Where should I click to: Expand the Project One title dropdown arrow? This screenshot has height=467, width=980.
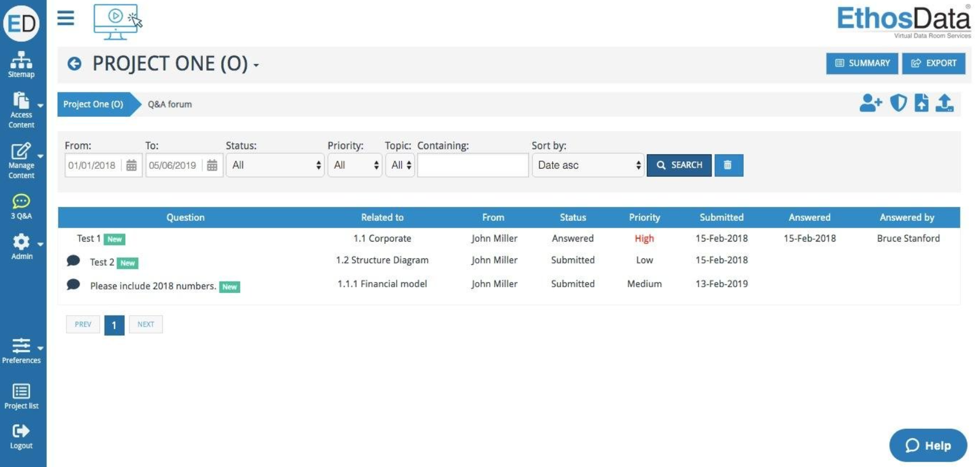coord(256,65)
